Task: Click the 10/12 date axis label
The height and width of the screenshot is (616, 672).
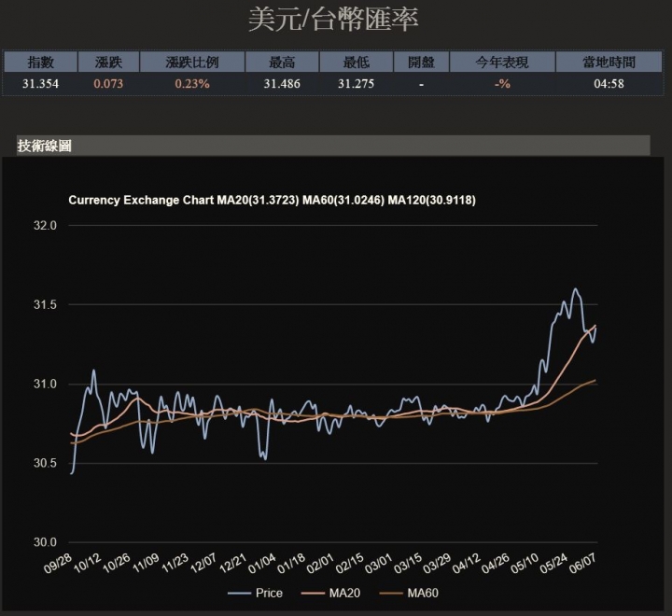Action: (87, 563)
